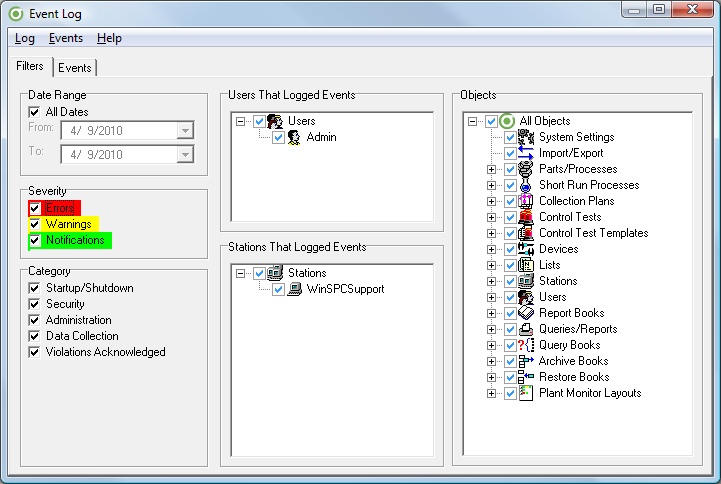
Task: Toggle the Errors severity checkbox
Action: (x=34, y=208)
